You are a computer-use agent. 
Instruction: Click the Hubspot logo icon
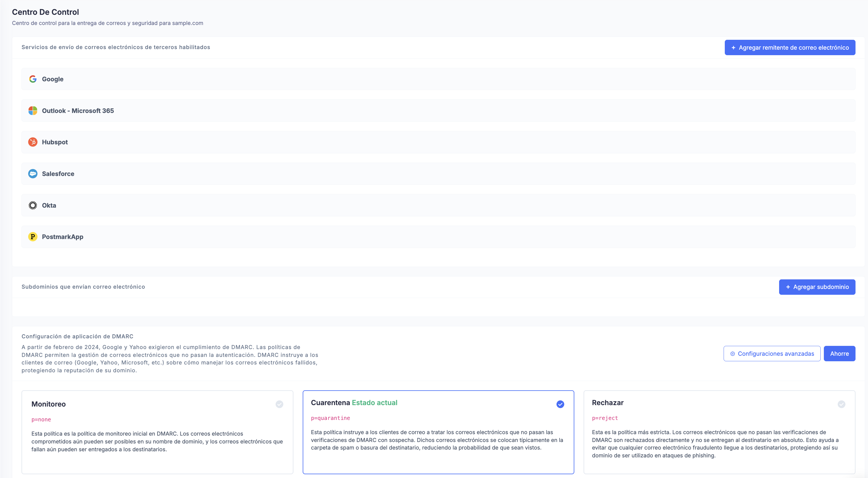pos(33,142)
